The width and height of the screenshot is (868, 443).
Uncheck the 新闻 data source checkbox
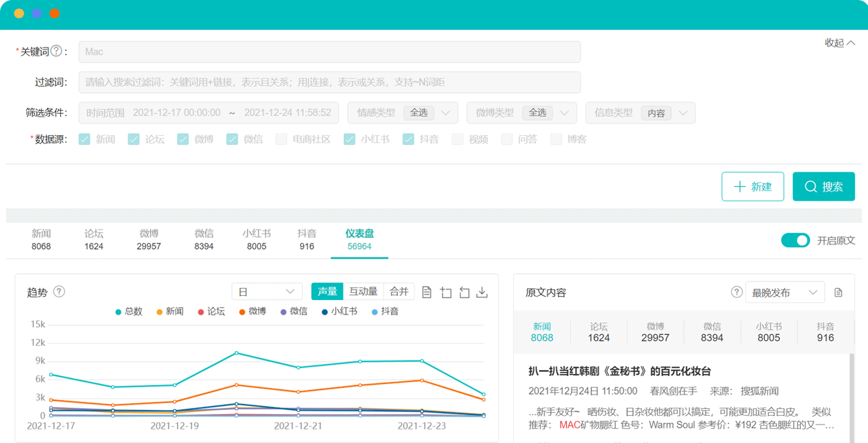[x=84, y=139]
